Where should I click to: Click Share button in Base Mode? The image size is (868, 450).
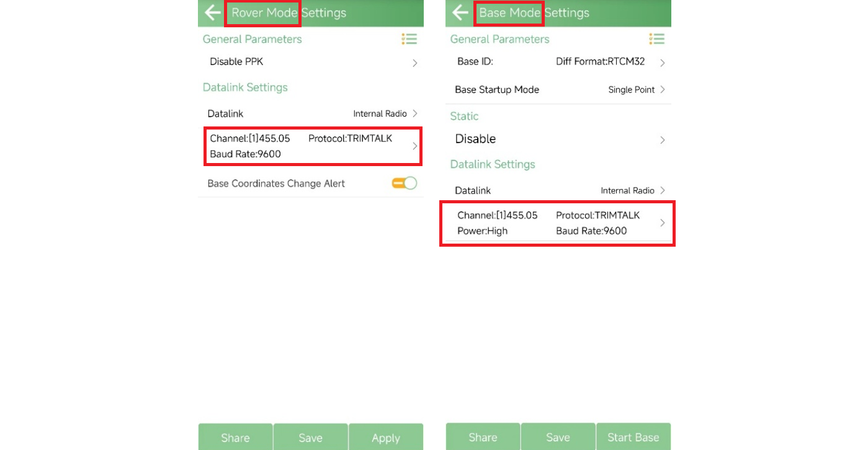tap(483, 438)
